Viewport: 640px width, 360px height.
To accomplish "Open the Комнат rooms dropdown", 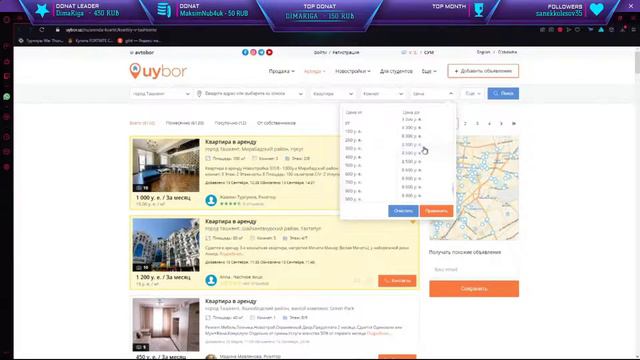I will point(382,93).
